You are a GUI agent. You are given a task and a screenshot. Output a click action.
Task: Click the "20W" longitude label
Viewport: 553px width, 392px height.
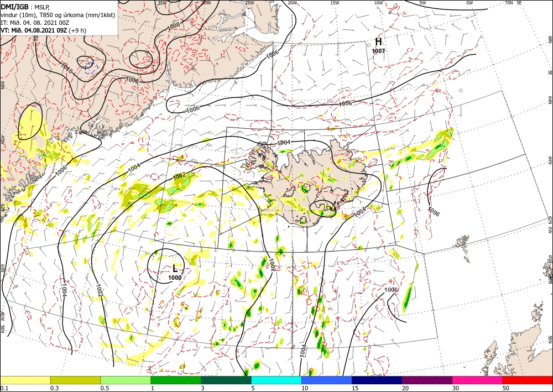[x=291, y=3]
